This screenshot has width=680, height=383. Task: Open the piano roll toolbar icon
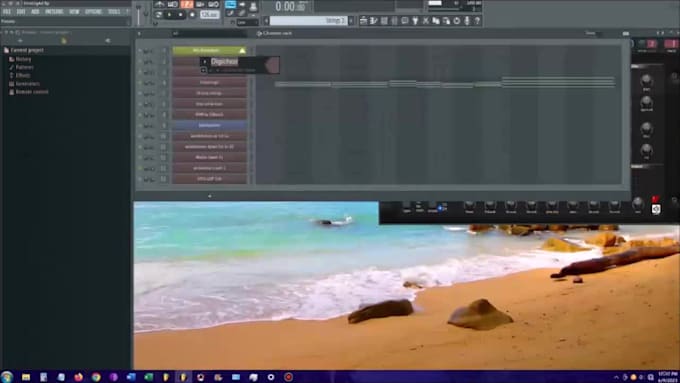pyautogui.click(x=374, y=20)
